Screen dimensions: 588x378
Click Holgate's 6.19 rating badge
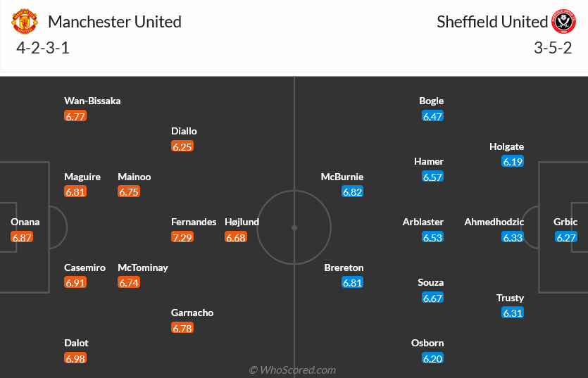click(x=513, y=161)
